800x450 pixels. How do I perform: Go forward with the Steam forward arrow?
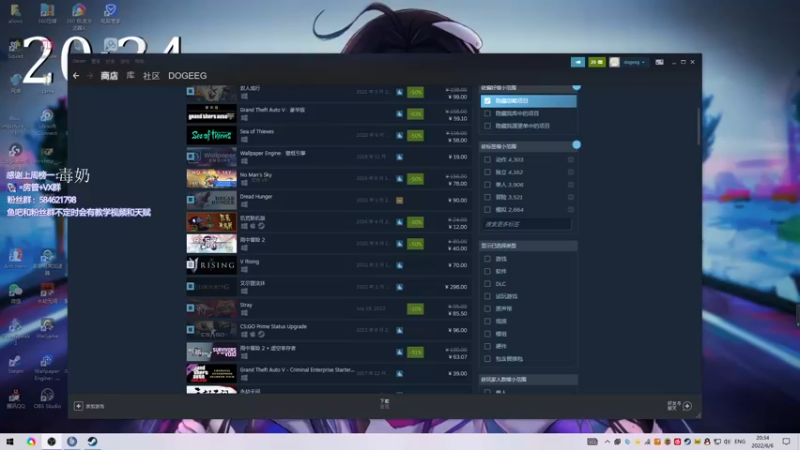[90, 76]
